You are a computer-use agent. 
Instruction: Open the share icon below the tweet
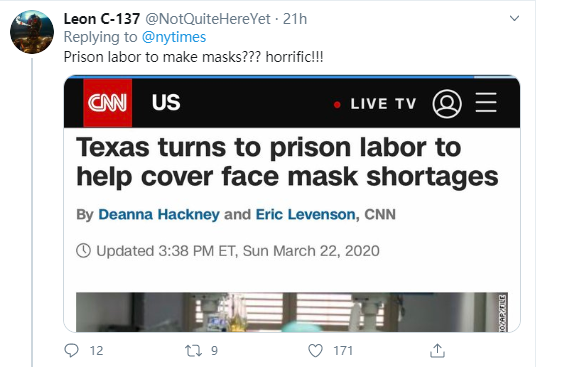pyautogui.click(x=437, y=350)
